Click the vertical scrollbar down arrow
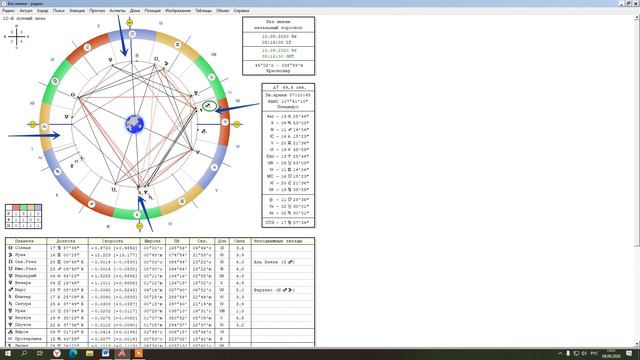The width and height of the screenshot is (640, 360). 637,344
